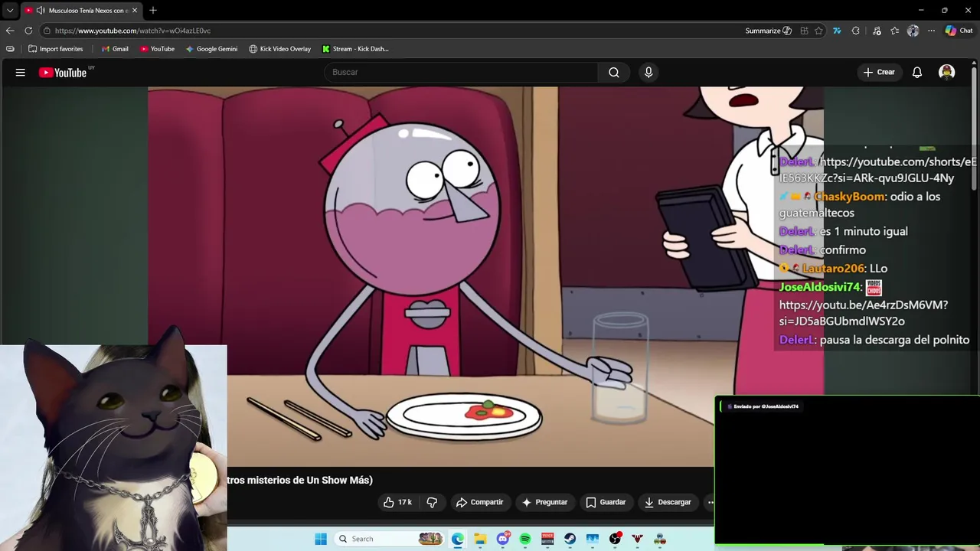This screenshot has width=980, height=551.
Task: Open Steam from the taskbar
Action: [570, 539]
